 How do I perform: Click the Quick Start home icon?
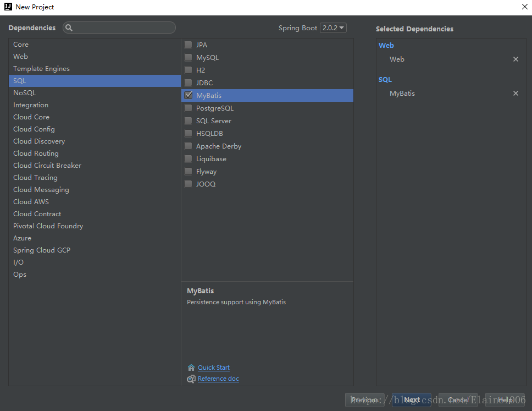[x=191, y=368]
